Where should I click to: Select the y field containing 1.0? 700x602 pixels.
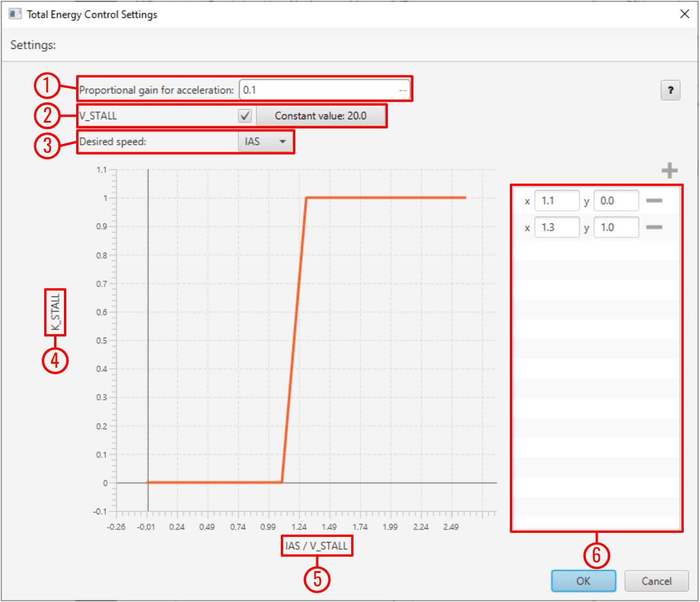click(x=616, y=227)
